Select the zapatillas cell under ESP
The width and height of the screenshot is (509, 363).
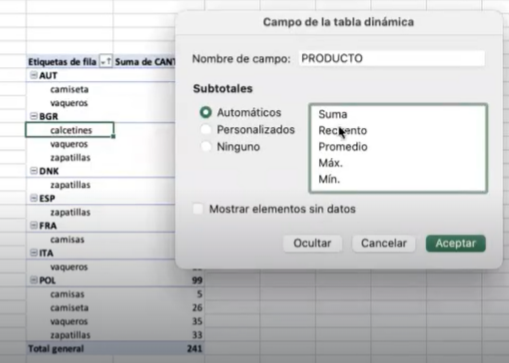70,212
